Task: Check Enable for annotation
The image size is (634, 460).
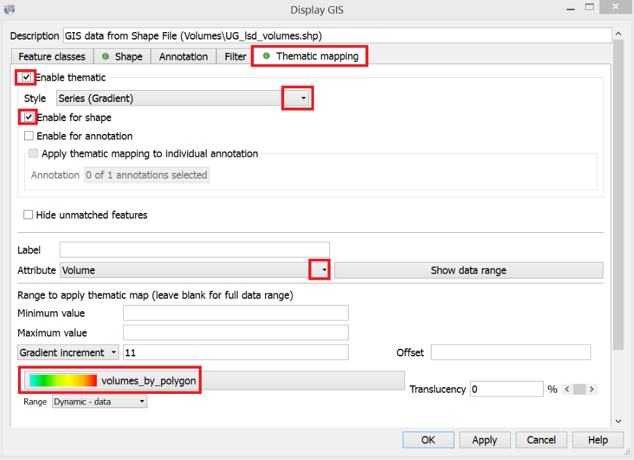Action: (29, 136)
